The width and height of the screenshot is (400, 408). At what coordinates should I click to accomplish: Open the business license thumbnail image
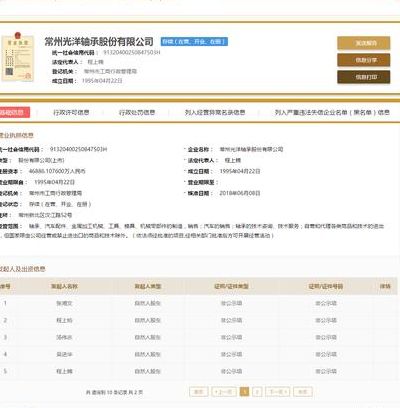point(18,57)
